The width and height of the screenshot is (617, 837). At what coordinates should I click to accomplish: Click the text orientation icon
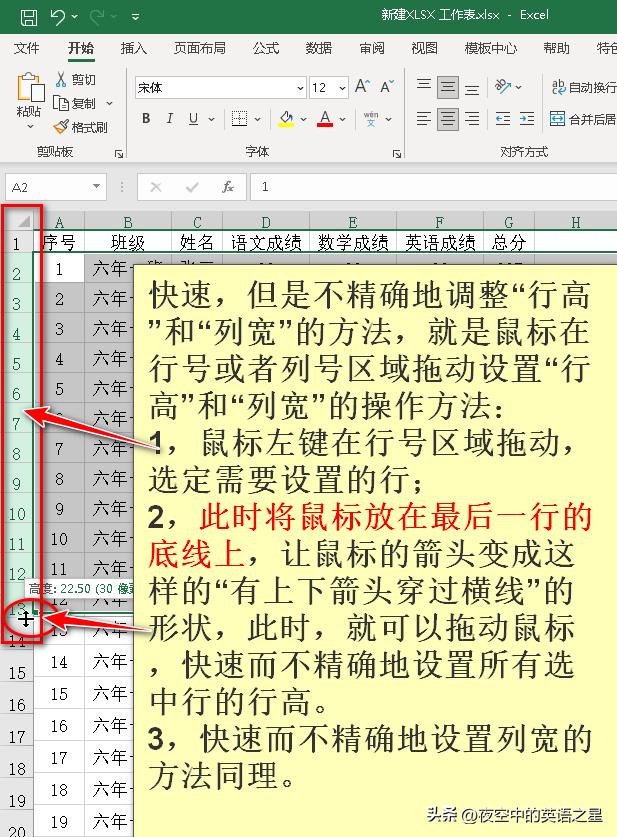(x=503, y=86)
